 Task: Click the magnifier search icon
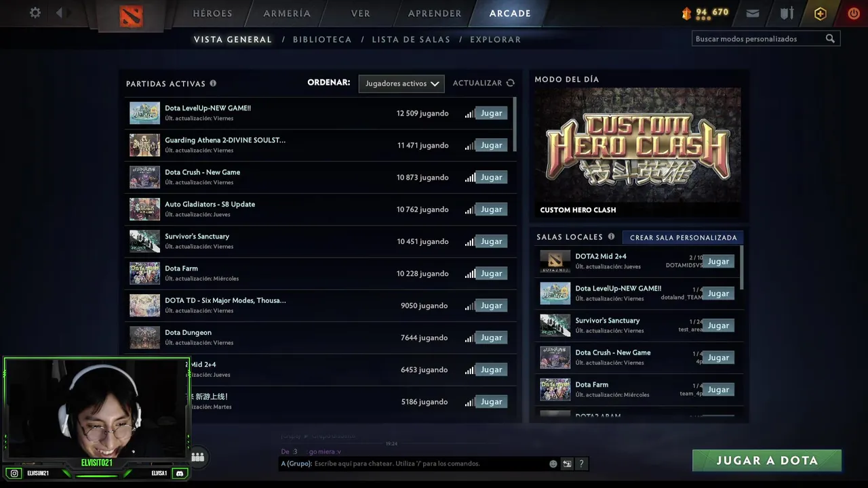coord(830,39)
